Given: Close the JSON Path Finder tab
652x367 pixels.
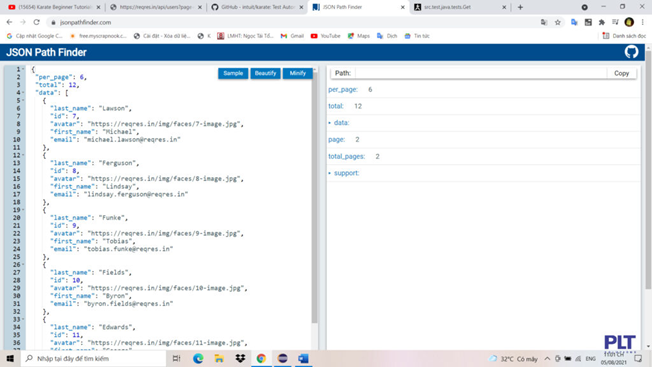Looking at the screenshot, I should click(403, 7).
